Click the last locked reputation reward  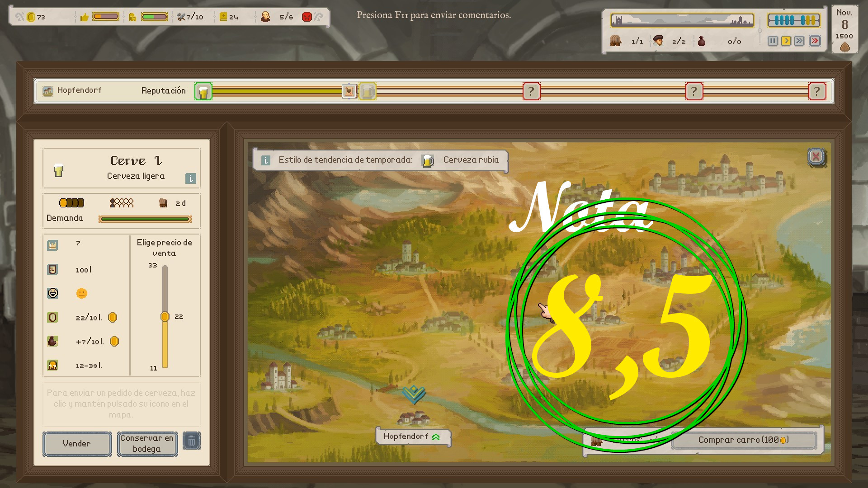tap(816, 91)
